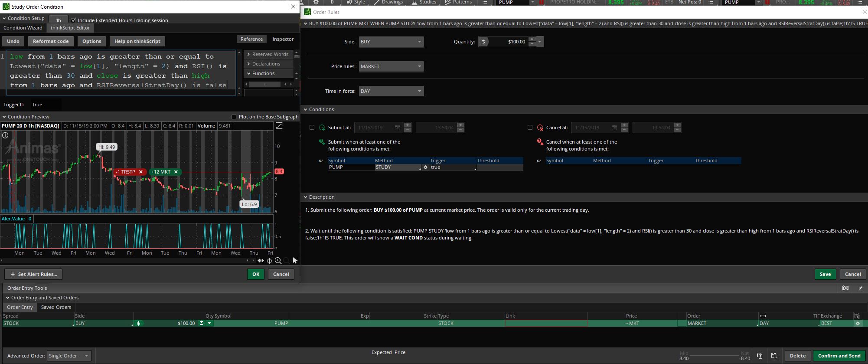Enable Plot on the Base Subgraph

click(x=234, y=117)
